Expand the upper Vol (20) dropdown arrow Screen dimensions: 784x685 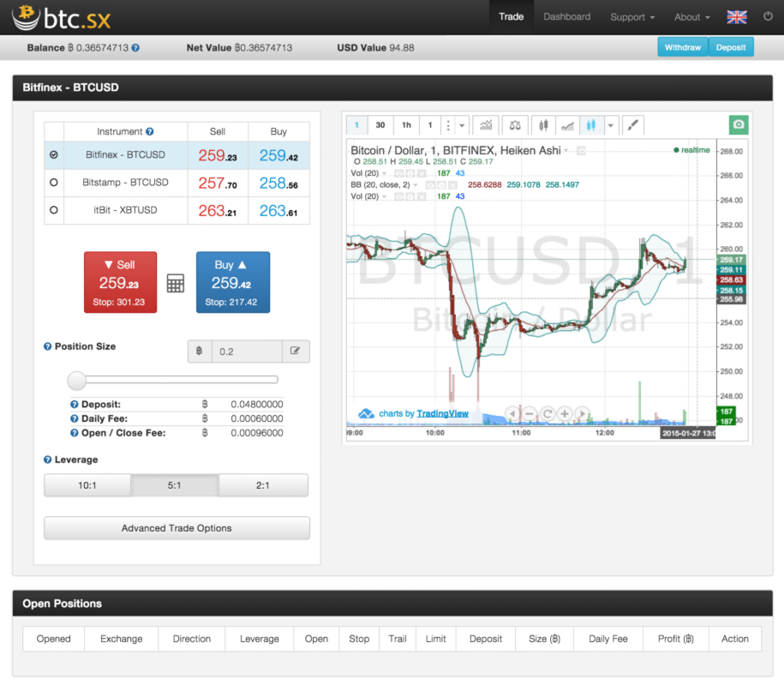coord(385,174)
